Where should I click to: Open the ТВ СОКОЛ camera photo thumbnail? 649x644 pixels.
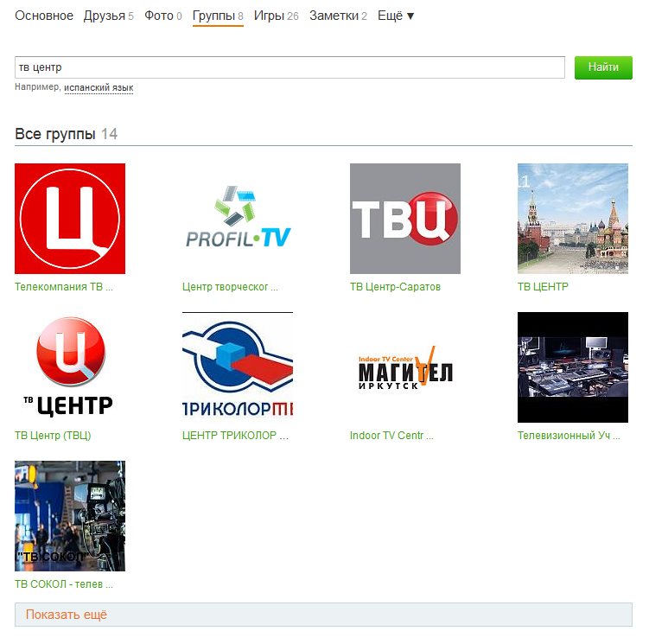[x=70, y=516]
